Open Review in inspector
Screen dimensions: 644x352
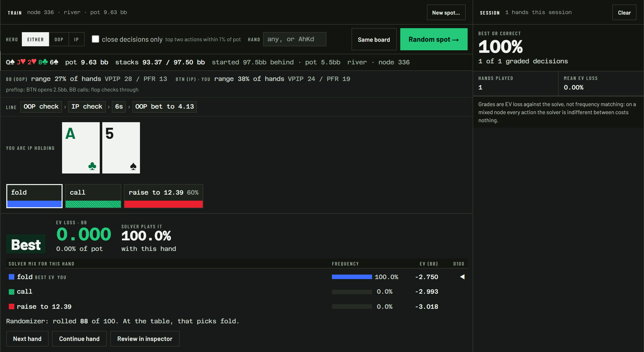[x=145, y=339]
